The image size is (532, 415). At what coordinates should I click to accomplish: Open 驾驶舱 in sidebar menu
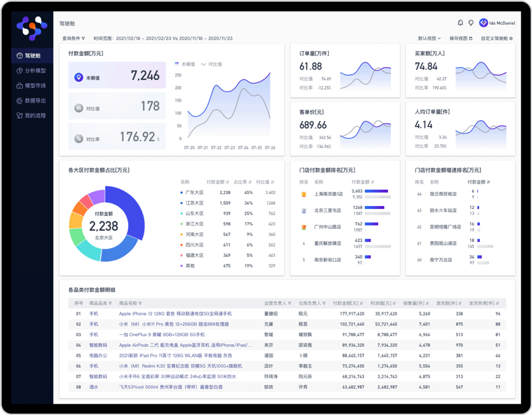pos(32,56)
